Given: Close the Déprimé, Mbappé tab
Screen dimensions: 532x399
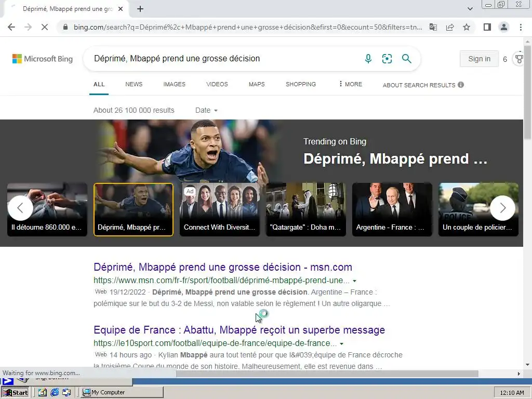Looking at the screenshot, I should click(121, 9).
